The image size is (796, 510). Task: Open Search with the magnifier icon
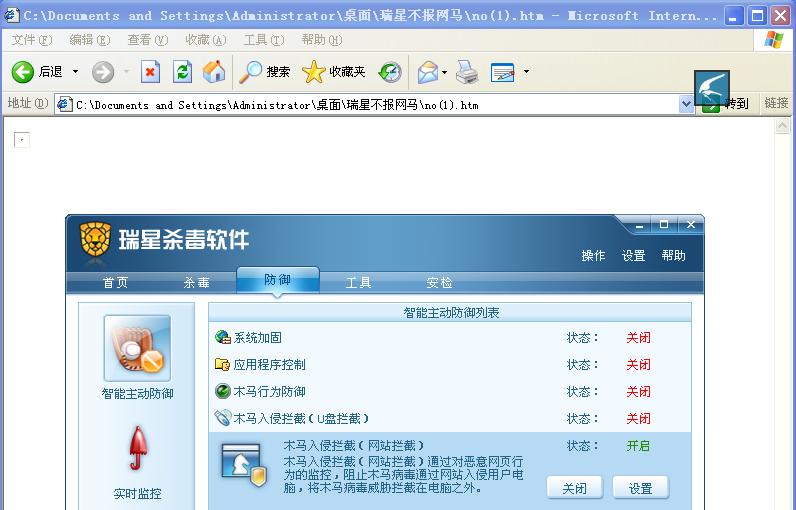[x=250, y=72]
